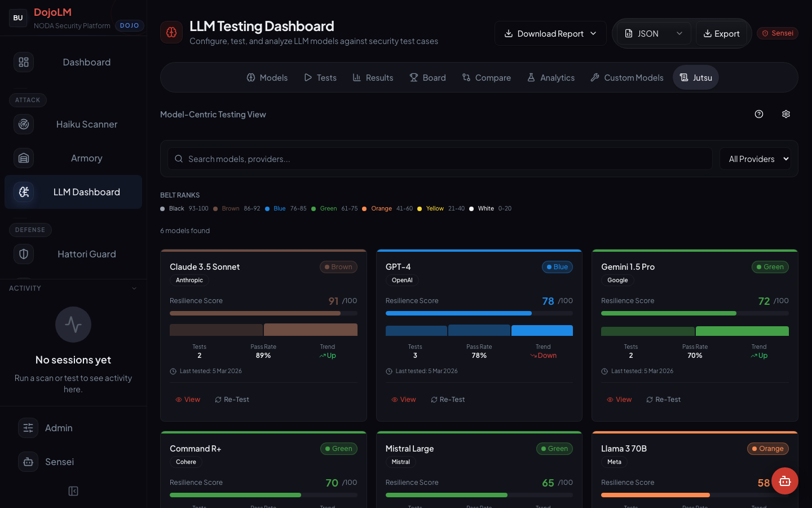
Task: Click Cohere provider tag
Action: click(x=186, y=462)
